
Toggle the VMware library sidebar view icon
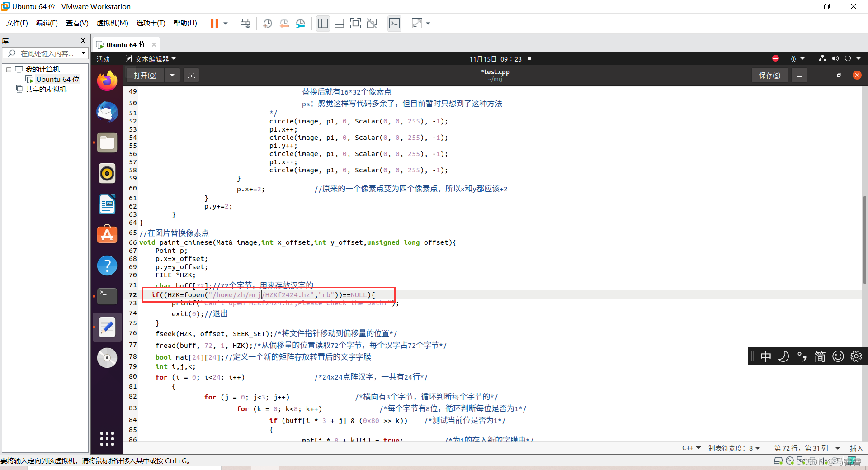pos(323,23)
